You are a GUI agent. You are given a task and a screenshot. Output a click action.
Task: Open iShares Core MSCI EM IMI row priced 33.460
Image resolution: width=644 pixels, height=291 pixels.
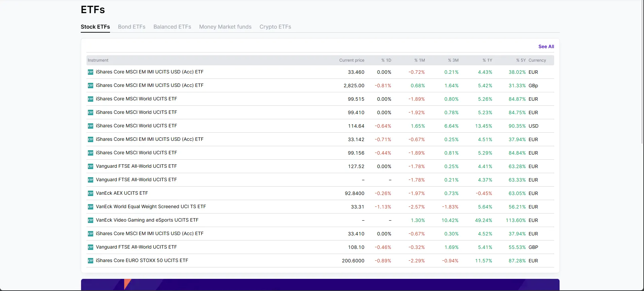(150, 72)
